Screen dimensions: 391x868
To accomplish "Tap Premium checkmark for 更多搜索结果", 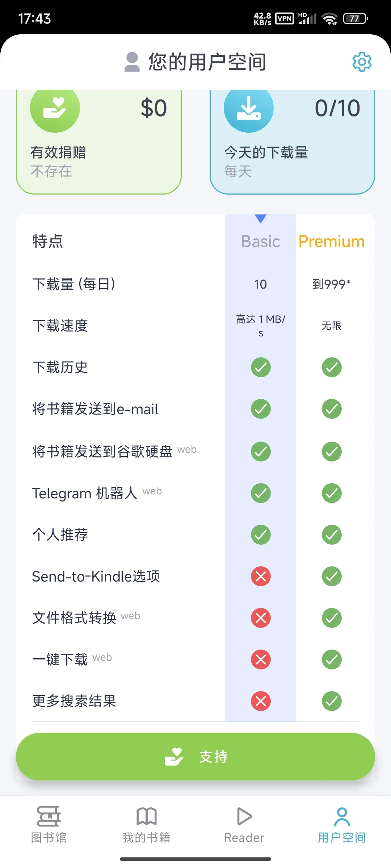I will pos(332,701).
